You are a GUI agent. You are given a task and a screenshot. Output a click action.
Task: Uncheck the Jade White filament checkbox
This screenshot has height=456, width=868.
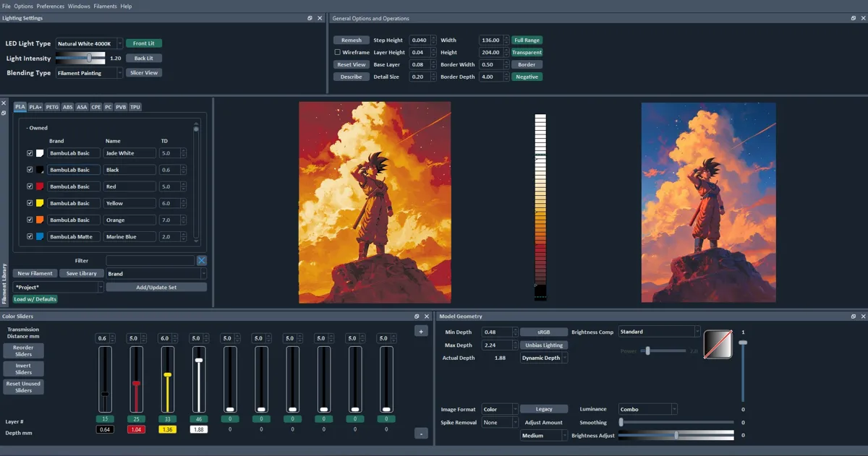30,153
